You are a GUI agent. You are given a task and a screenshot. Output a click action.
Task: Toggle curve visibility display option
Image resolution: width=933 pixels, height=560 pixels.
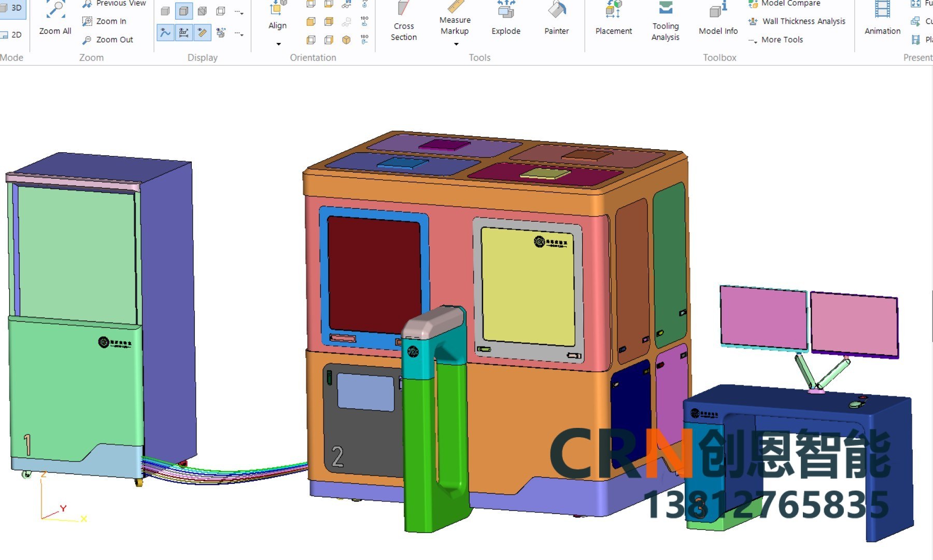click(165, 33)
